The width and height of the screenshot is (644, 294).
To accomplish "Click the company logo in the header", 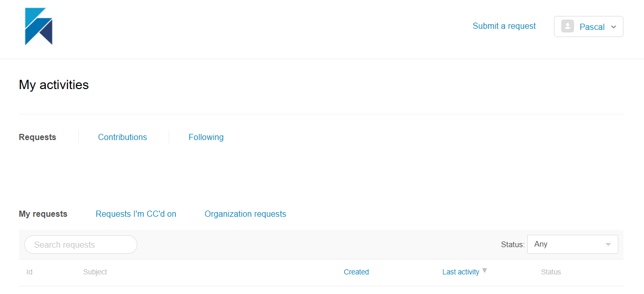I will coord(39,27).
